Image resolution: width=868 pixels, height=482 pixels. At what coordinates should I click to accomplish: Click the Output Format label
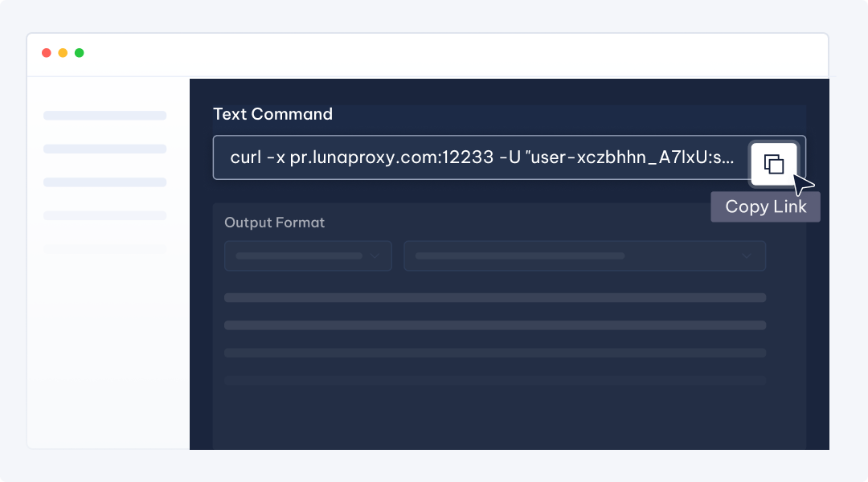[274, 223]
